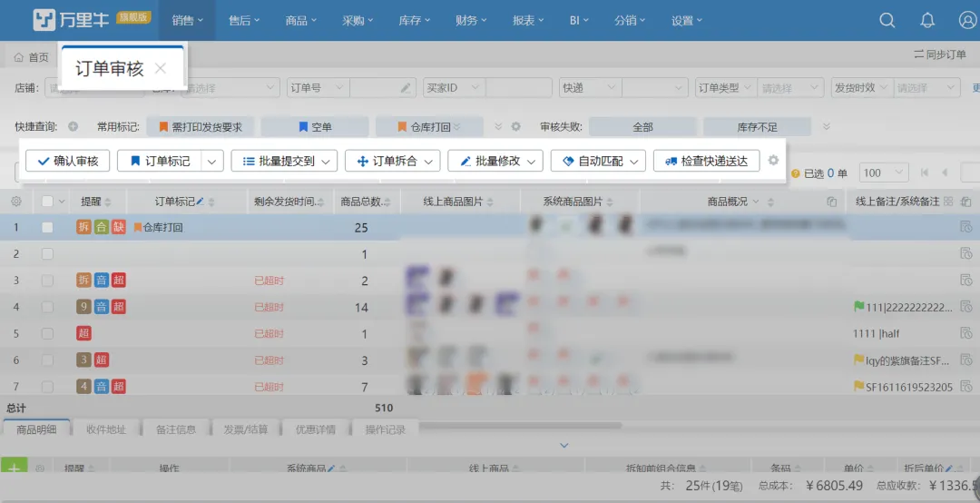The height and width of the screenshot is (503, 980).
Task: Toggle the select-all checkbox in table header
Action: tap(47, 202)
